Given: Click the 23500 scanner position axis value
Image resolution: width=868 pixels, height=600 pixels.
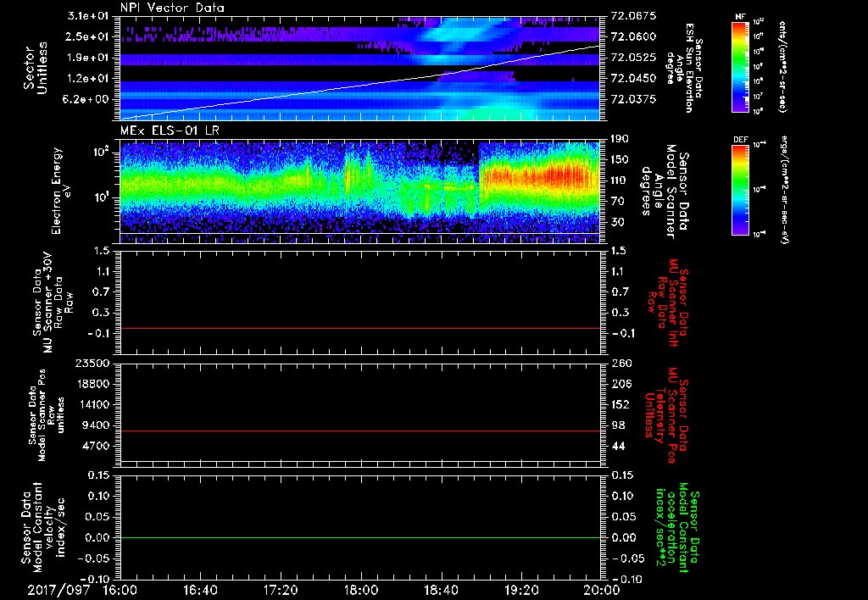Looking at the screenshot, I should click(x=93, y=363).
